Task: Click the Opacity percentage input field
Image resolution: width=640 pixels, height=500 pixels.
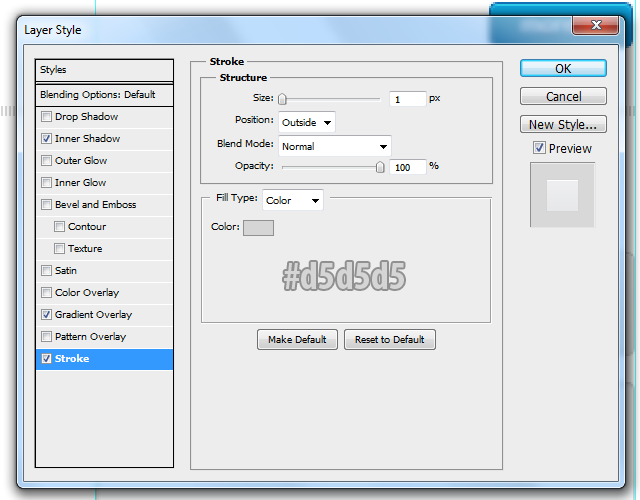Action: tap(408, 167)
